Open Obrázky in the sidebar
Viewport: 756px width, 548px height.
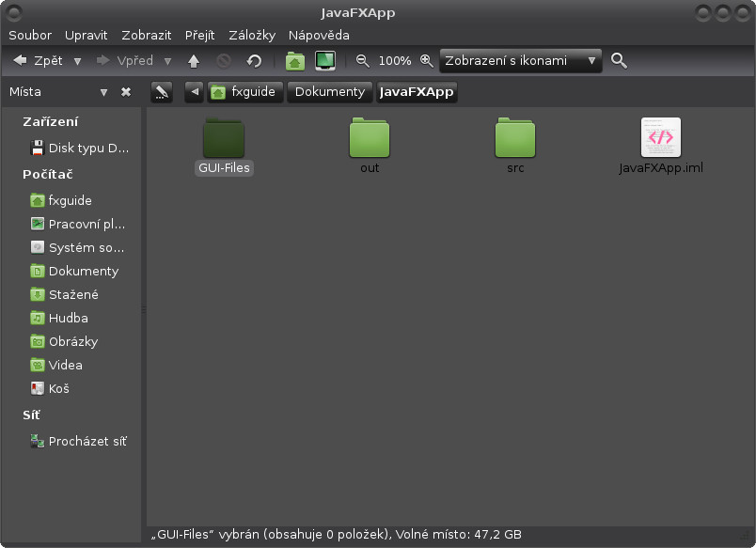pos(64,342)
